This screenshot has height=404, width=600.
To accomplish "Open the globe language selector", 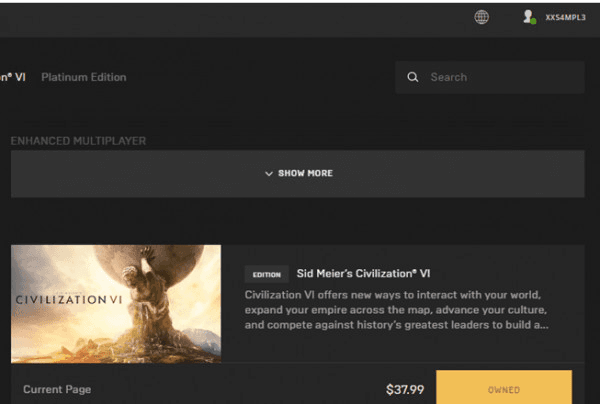I will pos(482,17).
